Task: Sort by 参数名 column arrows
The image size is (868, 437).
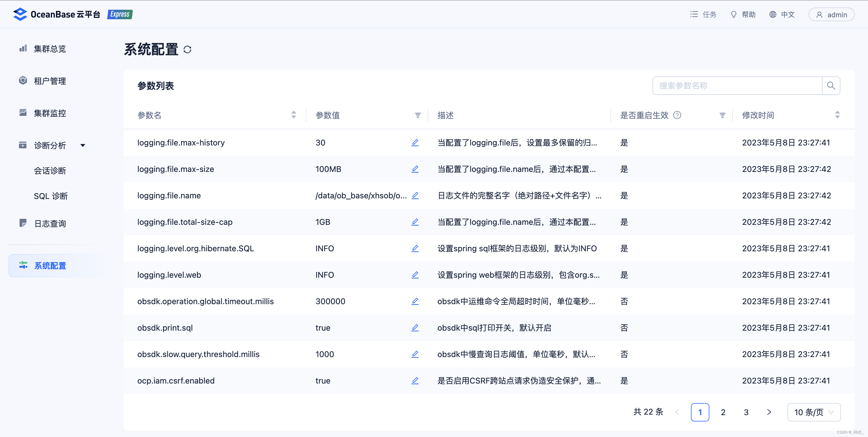Action: coord(293,115)
